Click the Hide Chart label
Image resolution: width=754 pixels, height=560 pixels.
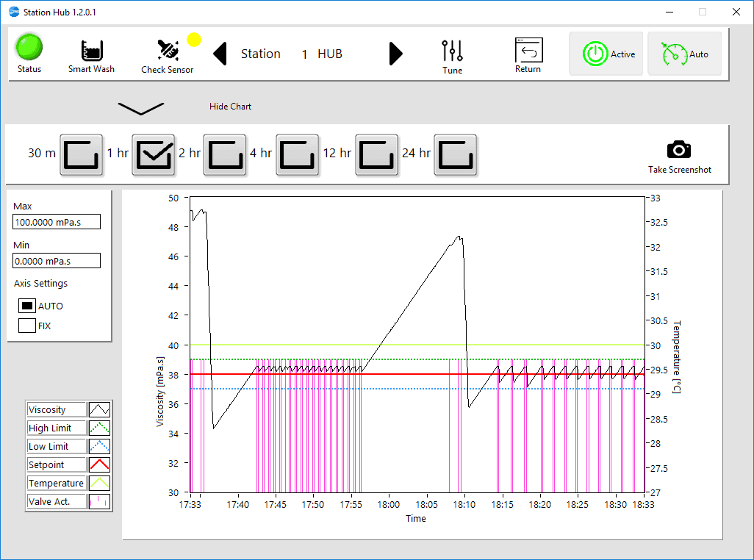(x=230, y=107)
